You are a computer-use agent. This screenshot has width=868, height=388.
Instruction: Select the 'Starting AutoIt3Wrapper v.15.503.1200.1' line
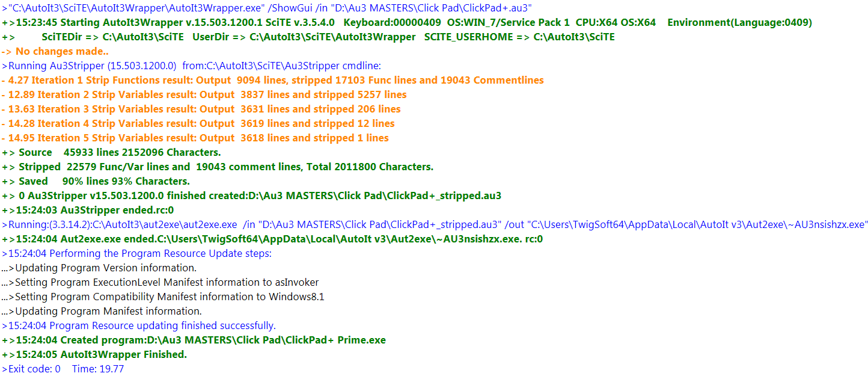[x=407, y=22]
